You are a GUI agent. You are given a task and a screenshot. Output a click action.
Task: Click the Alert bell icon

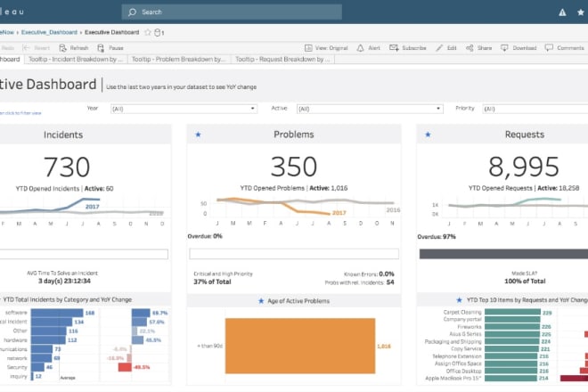click(x=360, y=47)
